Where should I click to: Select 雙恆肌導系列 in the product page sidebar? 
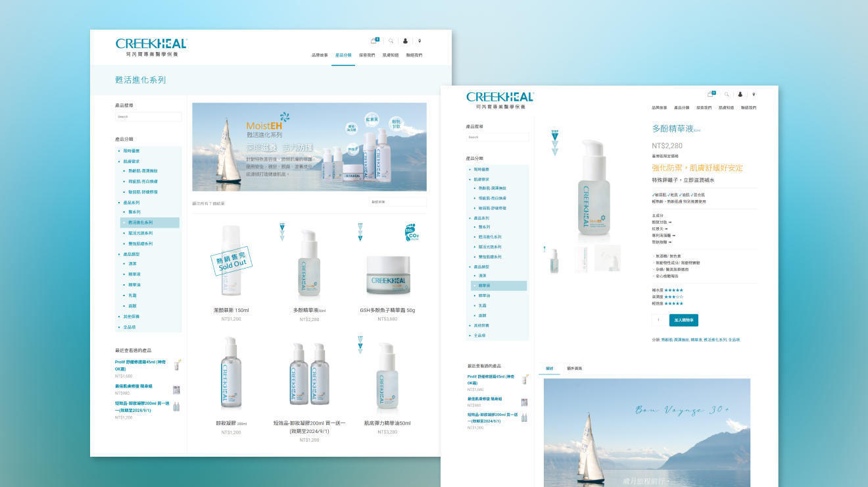(x=490, y=257)
